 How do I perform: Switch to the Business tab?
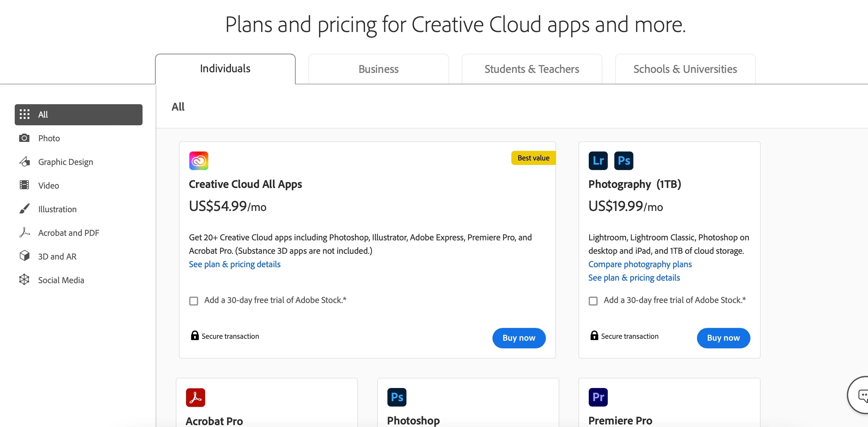pos(378,69)
